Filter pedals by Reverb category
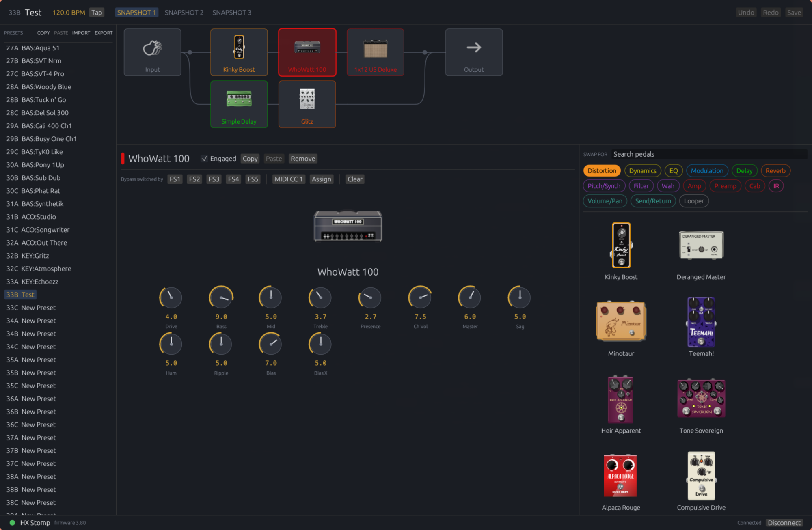Image resolution: width=812 pixels, height=530 pixels. pos(775,171)
